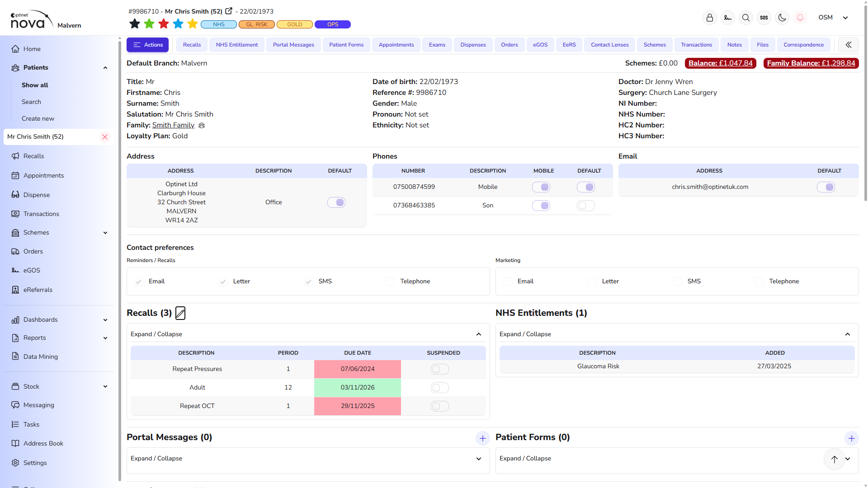Expand the Schemes sidebar menu

point(105,233)
